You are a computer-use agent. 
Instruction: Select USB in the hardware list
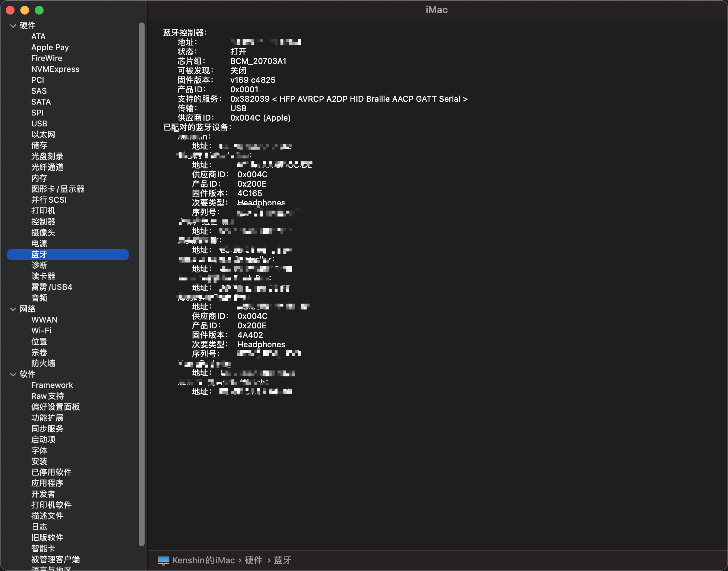39,124
